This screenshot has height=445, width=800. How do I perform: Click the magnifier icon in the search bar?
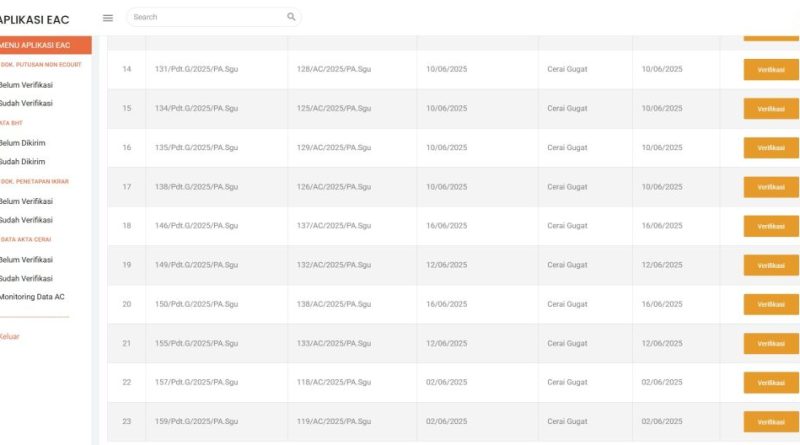[291, 17]
